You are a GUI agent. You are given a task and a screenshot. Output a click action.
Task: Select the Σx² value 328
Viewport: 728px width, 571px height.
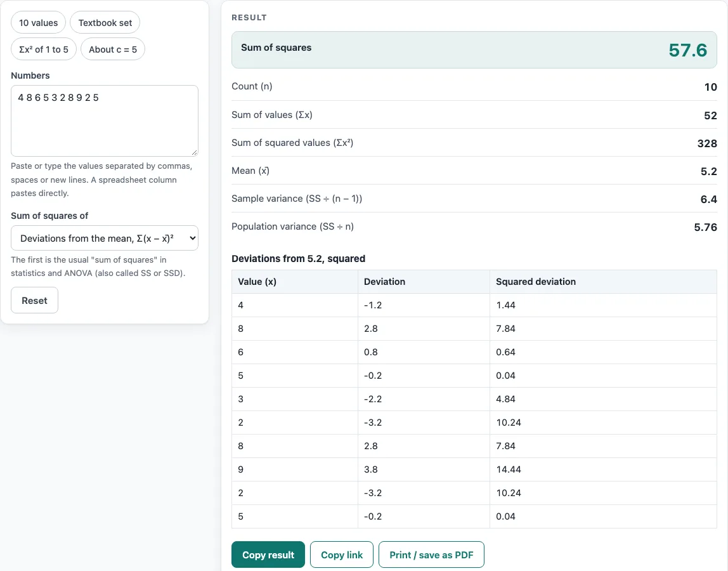(707, 143)
